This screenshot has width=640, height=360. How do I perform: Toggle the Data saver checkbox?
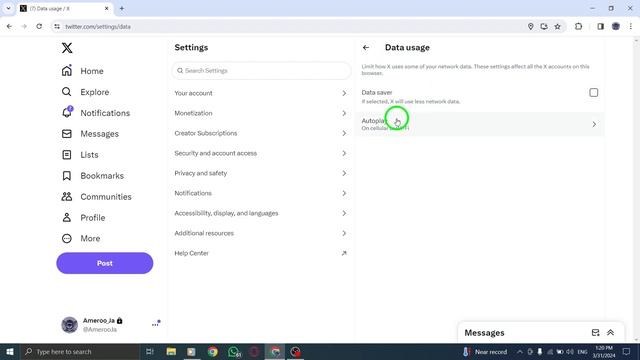coord(593,93)
